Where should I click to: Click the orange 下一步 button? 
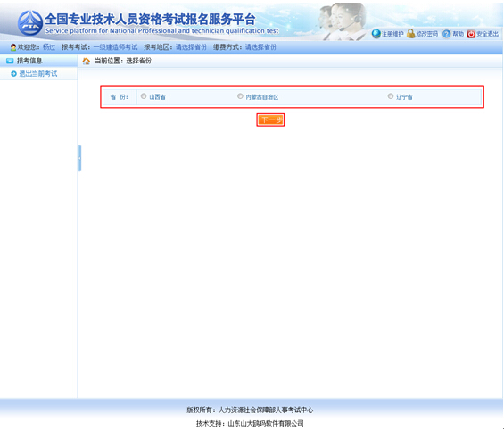270,120
